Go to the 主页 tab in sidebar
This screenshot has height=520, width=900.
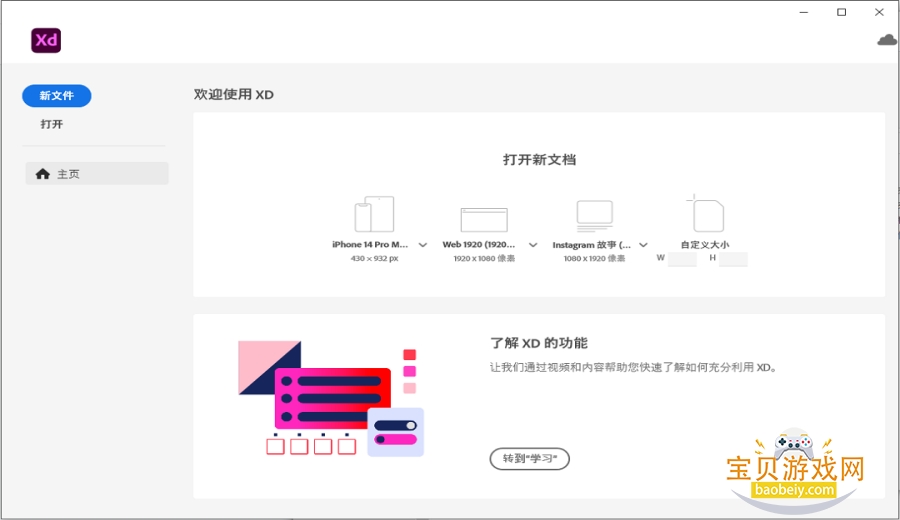(x=97, y=173)
